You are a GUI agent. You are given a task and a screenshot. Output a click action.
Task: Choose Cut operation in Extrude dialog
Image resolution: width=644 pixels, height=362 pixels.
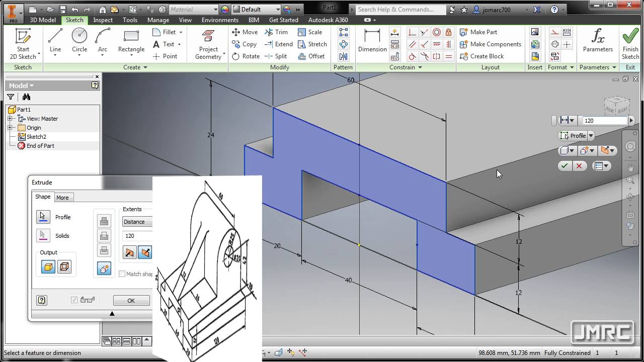coord(104,236)
